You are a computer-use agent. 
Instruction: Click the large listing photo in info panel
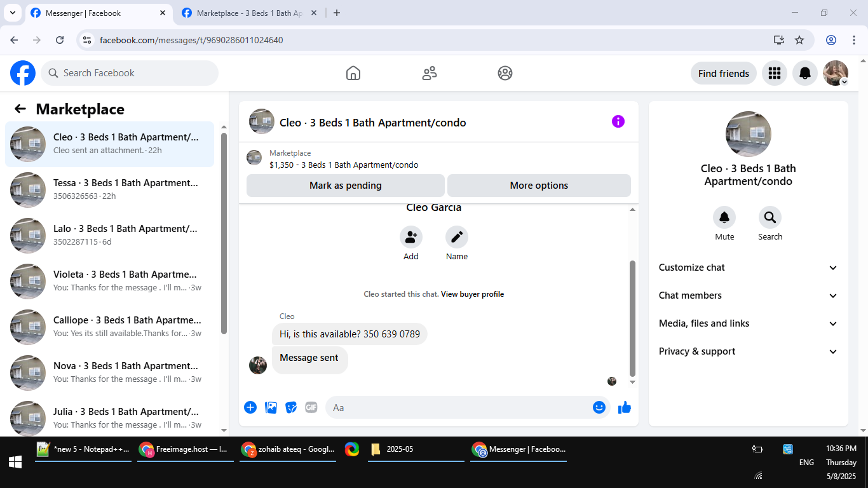pyautogui.click(x=749, y=134)
